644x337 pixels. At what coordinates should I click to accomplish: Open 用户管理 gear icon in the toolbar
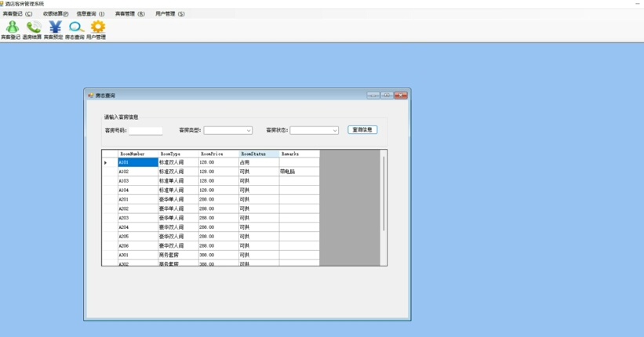click(x=96, y=30)
